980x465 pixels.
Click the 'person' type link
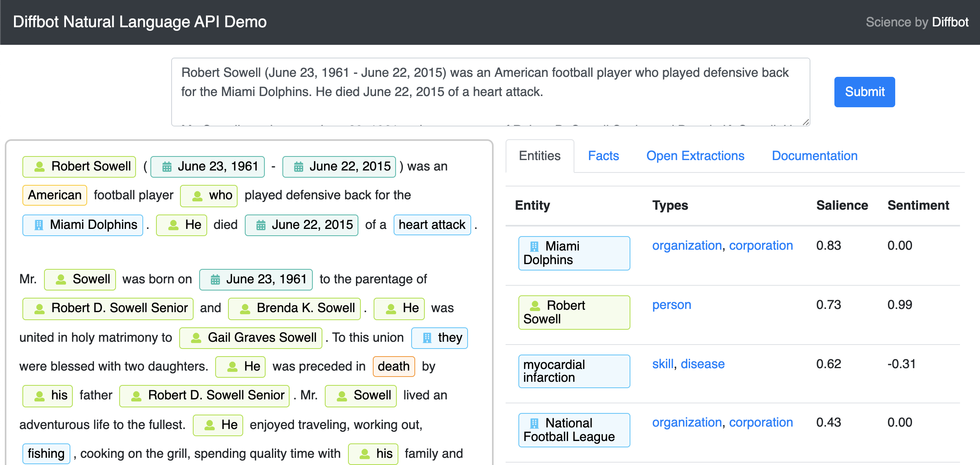tap(672, 305)
